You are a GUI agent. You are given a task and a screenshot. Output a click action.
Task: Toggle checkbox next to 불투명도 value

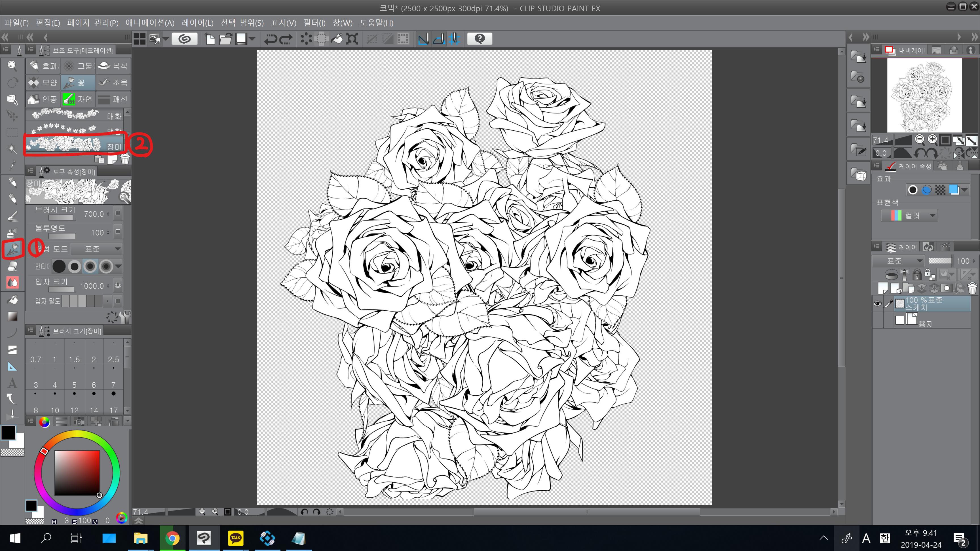point(118,232)
